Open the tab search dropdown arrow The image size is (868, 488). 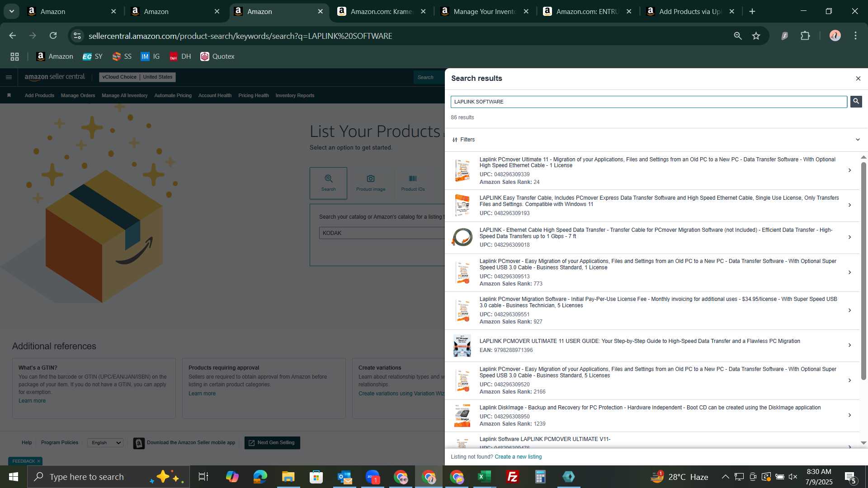coord(12,11)
